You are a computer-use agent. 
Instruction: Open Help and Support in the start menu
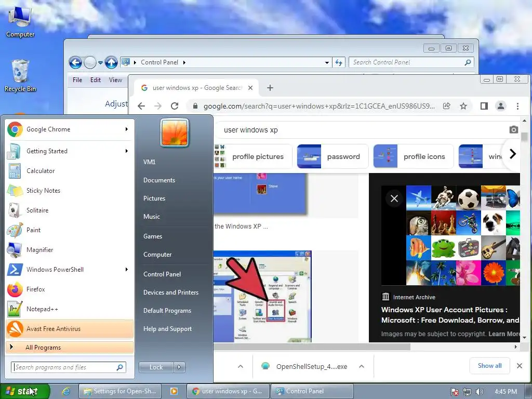(x=168, y=329)
